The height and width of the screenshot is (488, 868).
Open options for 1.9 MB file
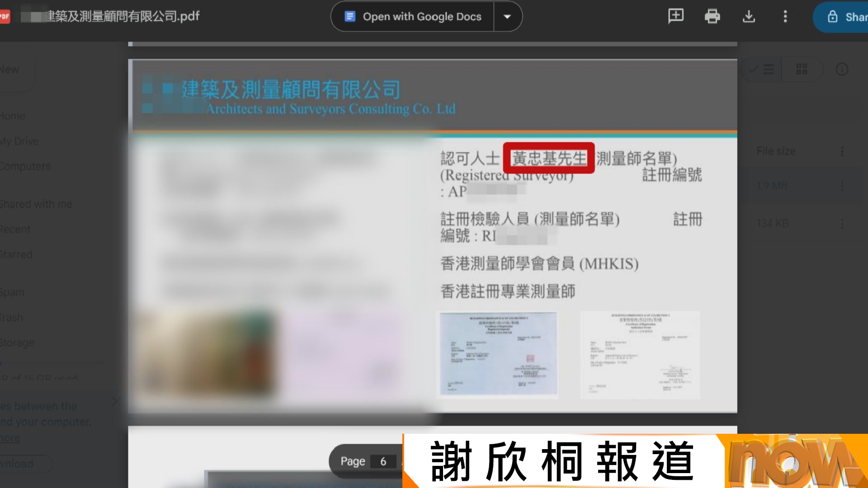pos(842,186)
